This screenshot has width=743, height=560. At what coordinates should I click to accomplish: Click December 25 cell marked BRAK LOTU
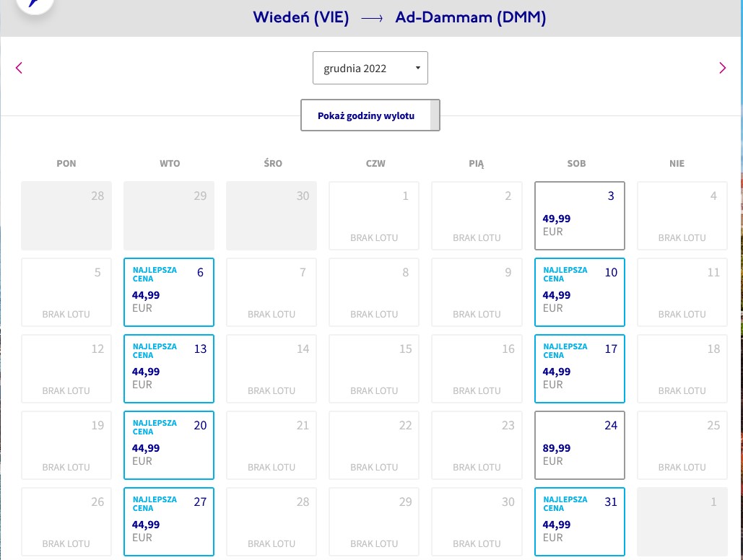click(682, 445)
